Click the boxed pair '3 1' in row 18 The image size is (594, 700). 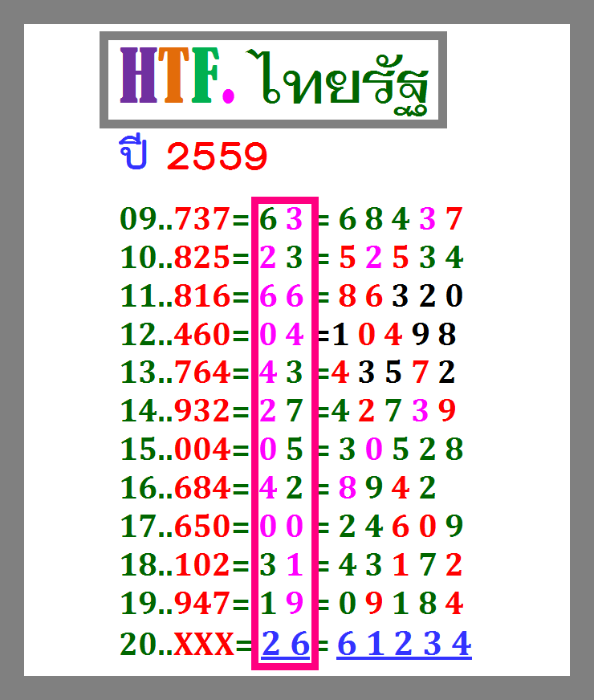[x=281, y=564]
